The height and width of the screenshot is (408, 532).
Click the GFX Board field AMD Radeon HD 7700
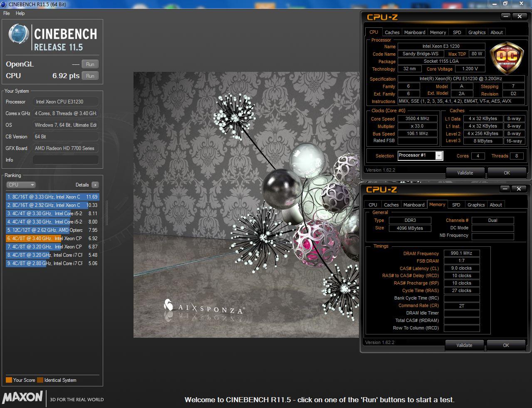[x=66, y=148]
